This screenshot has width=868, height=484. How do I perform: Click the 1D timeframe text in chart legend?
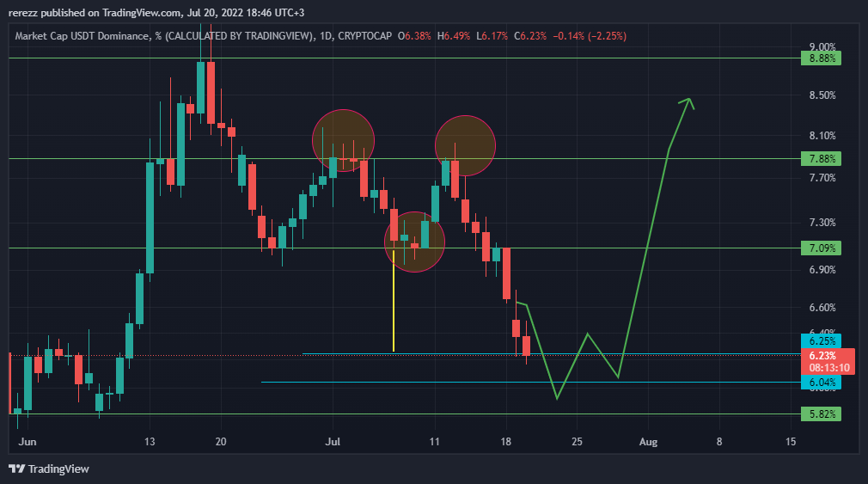(x=326, y=36)
